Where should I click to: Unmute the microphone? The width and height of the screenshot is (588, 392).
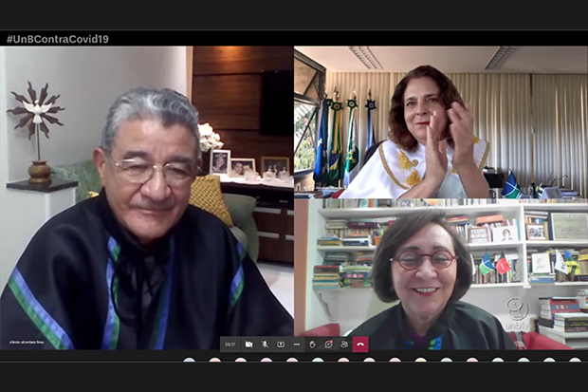click(x=265, y=344)
